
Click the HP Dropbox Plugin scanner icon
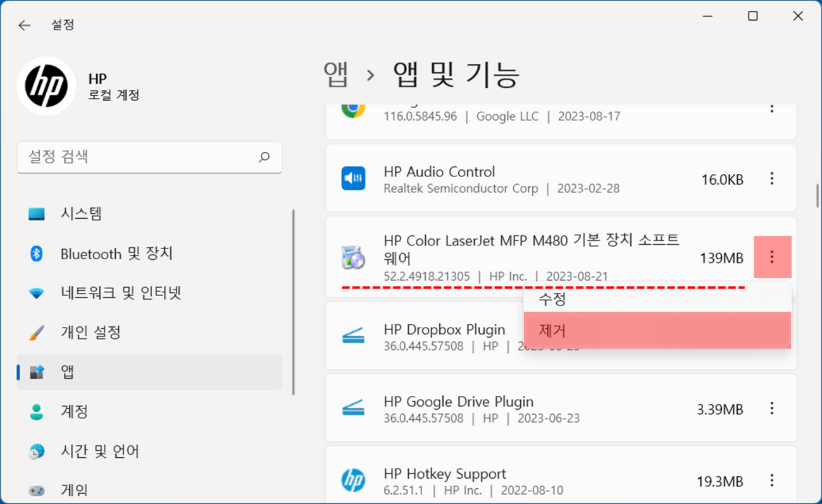point(353,336)
